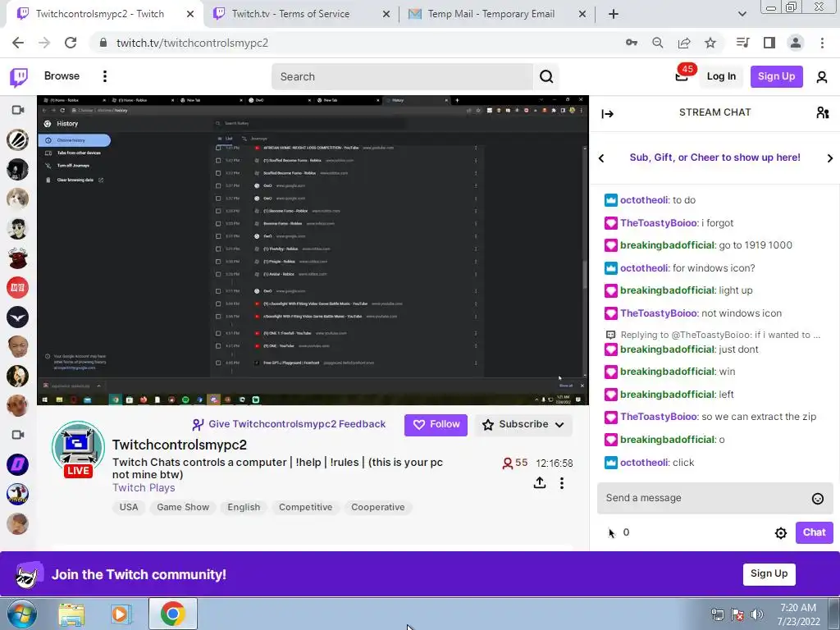Screen dimensions: 840x630
Task: Share the stream via share icon
Action: [x=540, y=482]
